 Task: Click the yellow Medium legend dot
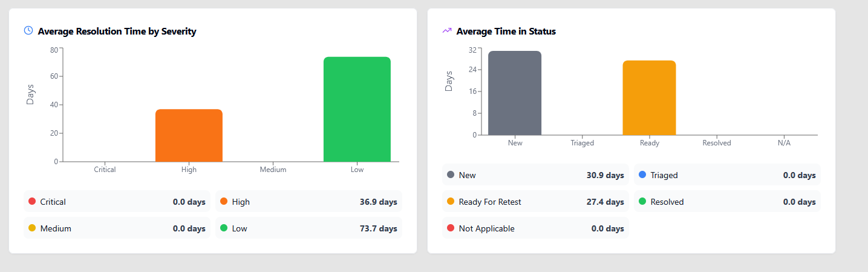(x=32, y=228)
